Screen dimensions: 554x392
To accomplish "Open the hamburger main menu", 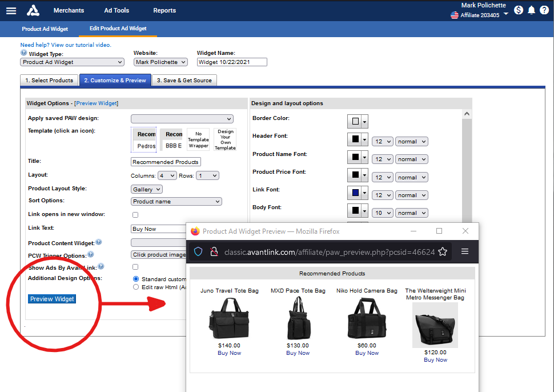I will click(x=11, y=11).
